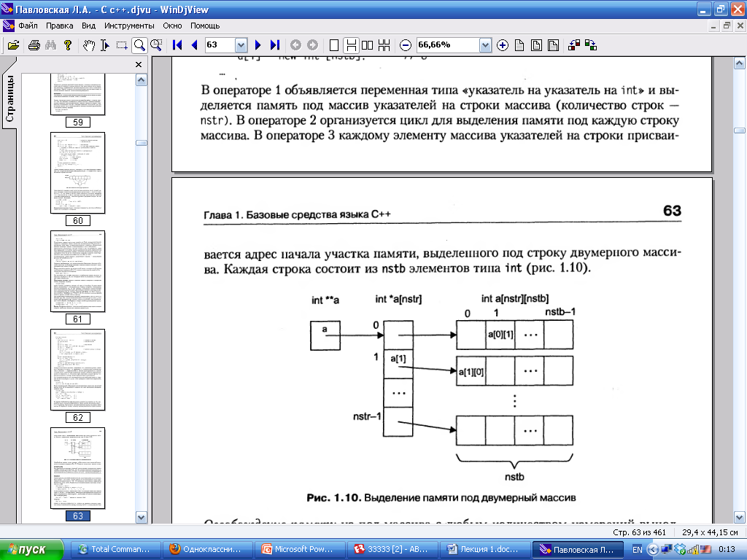Select the magnifying glass zoom tool
The image size is (747, 560).
click(x=139, y=45)
